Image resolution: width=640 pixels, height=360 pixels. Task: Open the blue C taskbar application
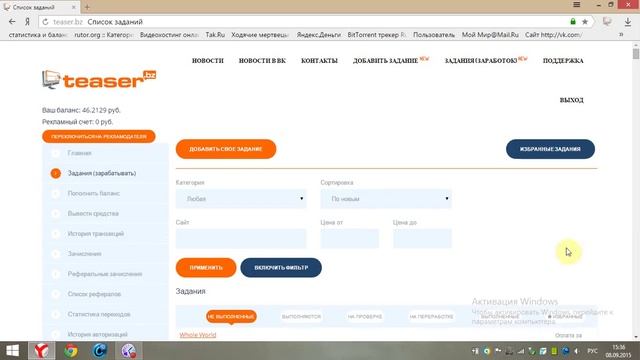coord(100,351)
